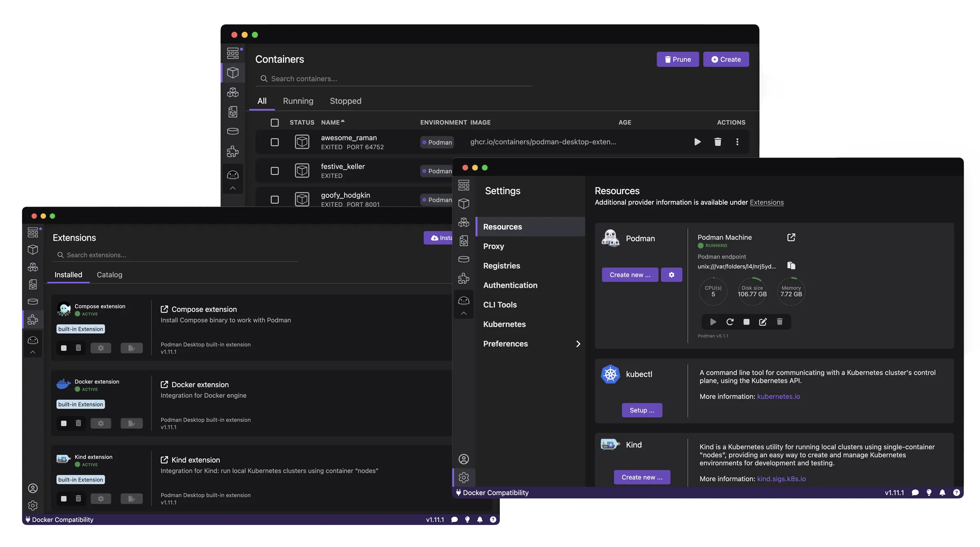Copy the Podman endpoint path
The image size is (980, 547).
tap(791, 266)
